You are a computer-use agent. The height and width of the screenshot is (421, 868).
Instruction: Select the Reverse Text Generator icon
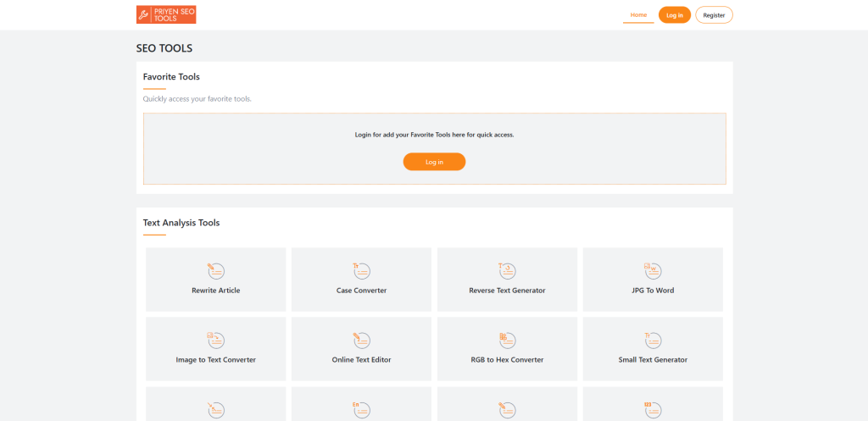[x=507, y=270]
